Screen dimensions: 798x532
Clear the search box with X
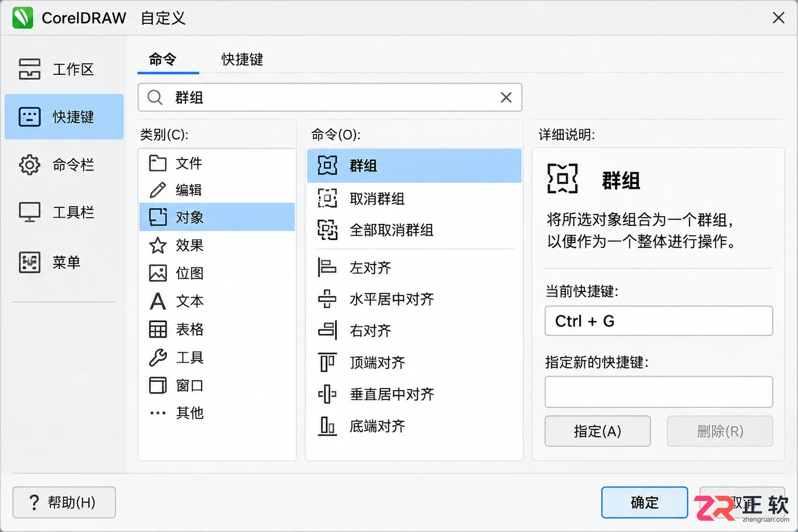(506, 98)
